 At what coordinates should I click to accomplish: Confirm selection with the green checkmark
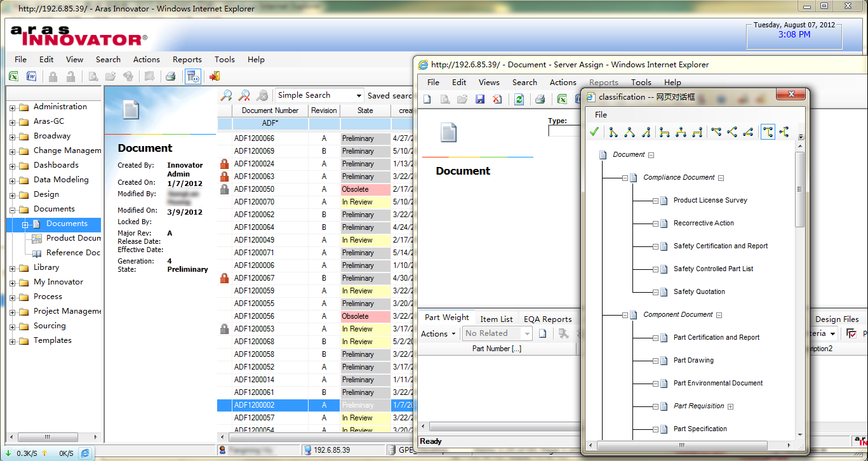point(594,132)
